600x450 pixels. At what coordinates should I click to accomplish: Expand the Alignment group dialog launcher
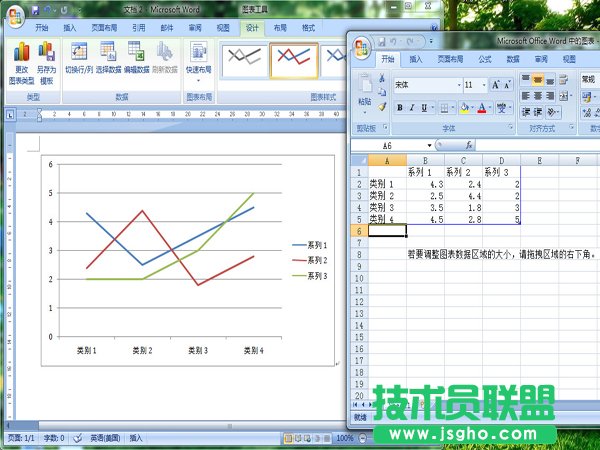(x=571, y=127)
